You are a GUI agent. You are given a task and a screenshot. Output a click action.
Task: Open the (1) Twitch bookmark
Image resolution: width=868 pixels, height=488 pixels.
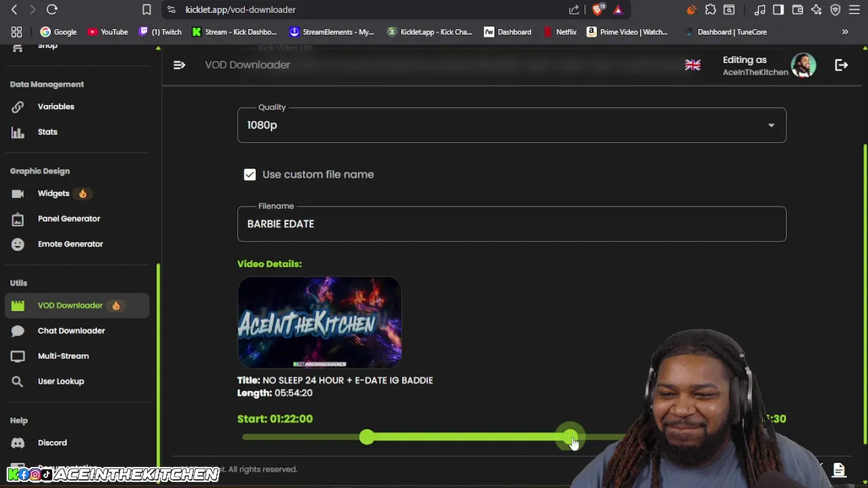(x=160, y=32)
